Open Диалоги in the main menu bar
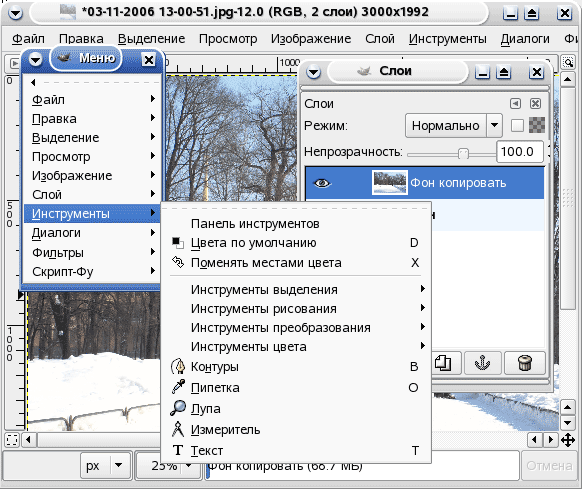Image resolution: width=582 pixels, height=489 pixels. 525,39
